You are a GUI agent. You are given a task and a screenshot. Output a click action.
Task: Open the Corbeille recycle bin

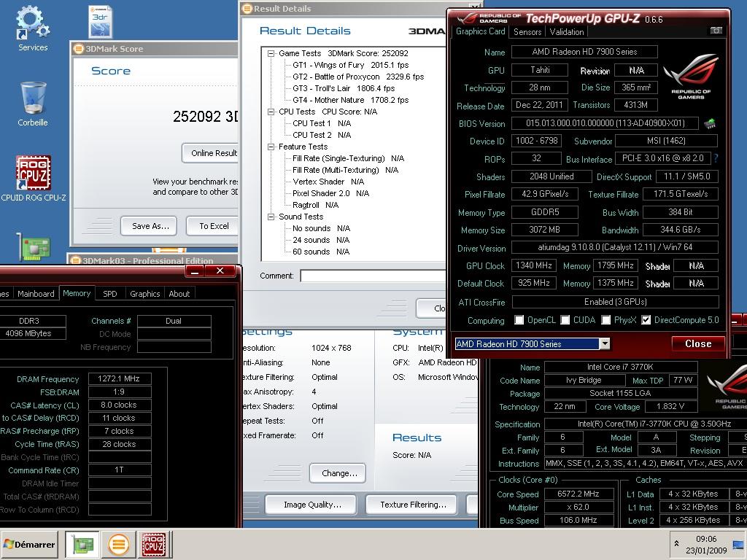pyautogui.click(x=33, y=104)
